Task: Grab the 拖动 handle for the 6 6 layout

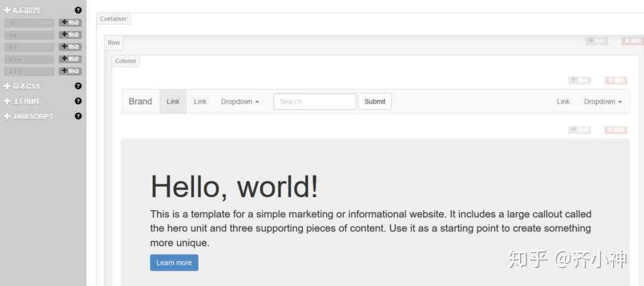Action: [x=70, y=35]
